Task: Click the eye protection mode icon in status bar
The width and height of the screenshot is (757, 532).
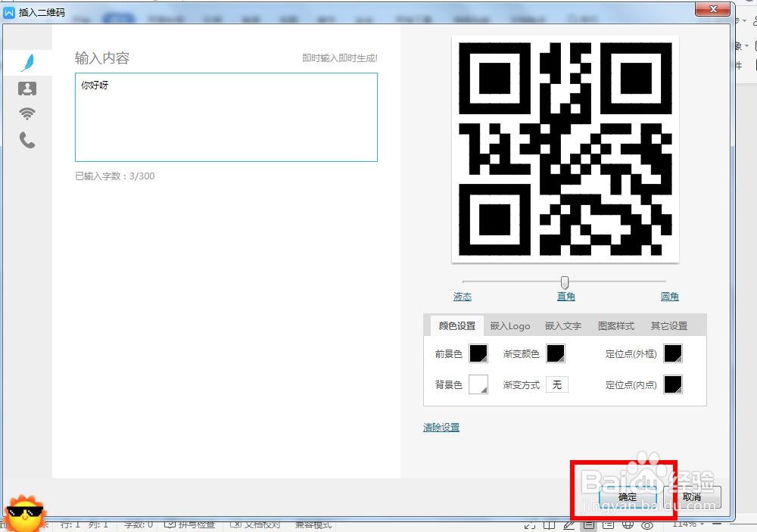Action: click(647, 524)
